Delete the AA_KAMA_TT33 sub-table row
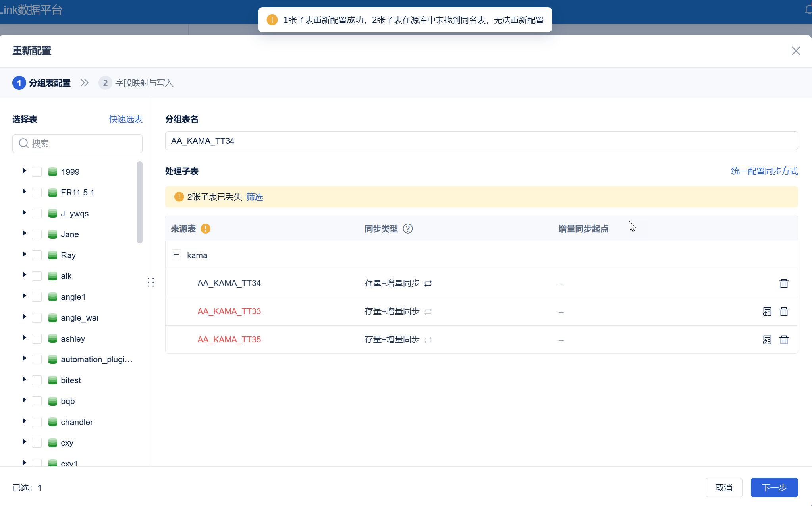 pos(784,311)
